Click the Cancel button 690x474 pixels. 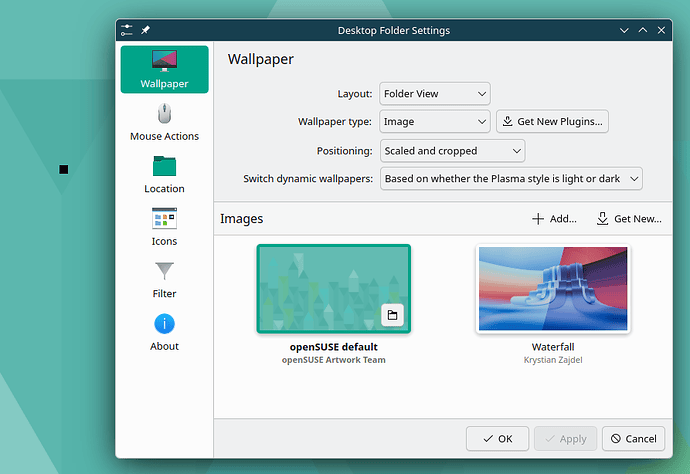click(x=633, y=439)
